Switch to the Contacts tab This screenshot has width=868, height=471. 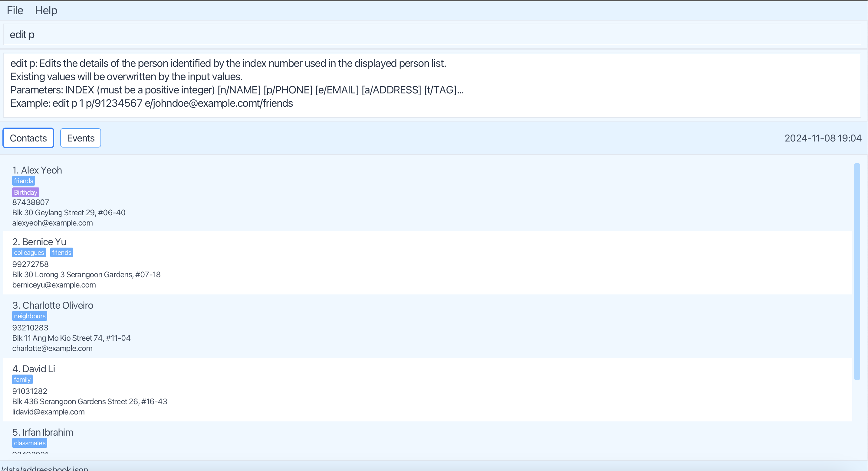point(28,138)
